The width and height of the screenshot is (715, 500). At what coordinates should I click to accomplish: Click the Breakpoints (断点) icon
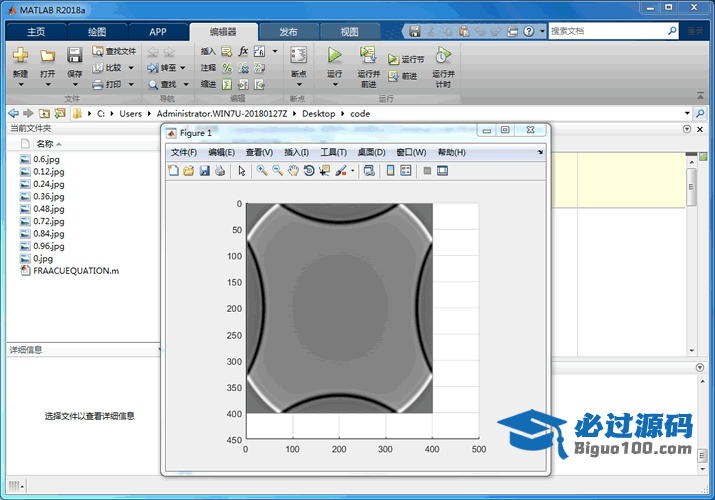point(298,56)
